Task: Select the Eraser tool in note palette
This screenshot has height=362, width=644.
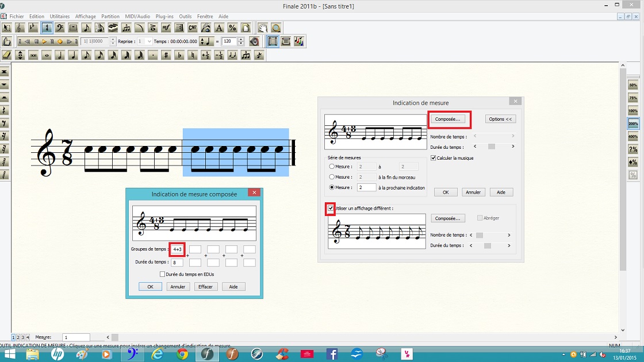Action: [6, 55]
